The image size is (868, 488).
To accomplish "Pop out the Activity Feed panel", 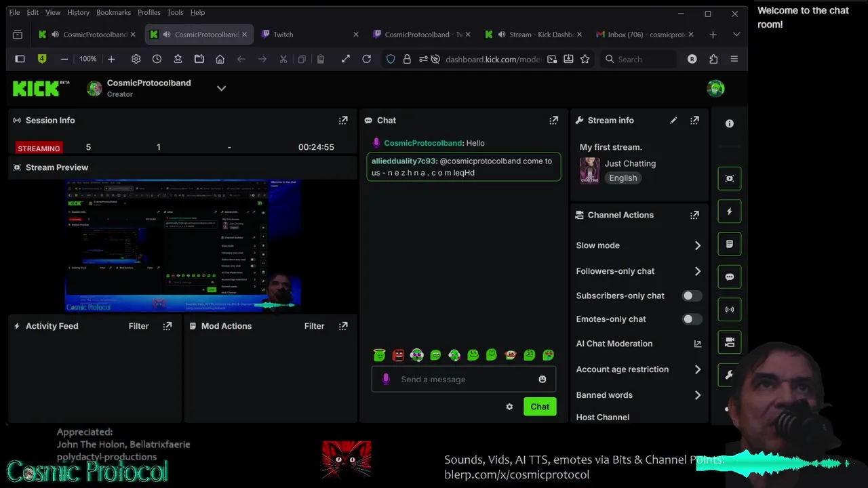I will pyautogui.click(x=167, y=326).
